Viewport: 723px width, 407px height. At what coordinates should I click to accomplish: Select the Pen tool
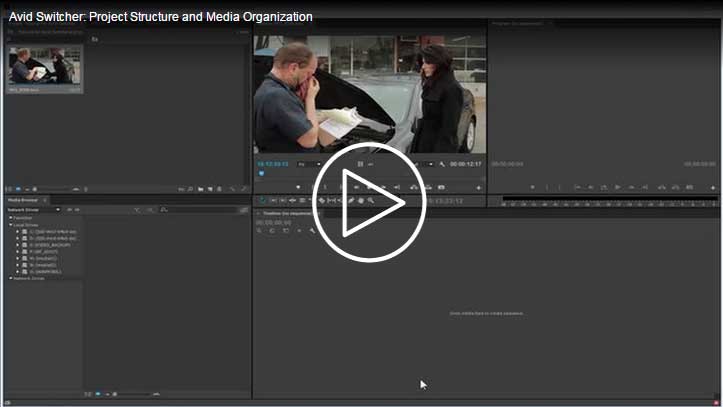point(350,201)
